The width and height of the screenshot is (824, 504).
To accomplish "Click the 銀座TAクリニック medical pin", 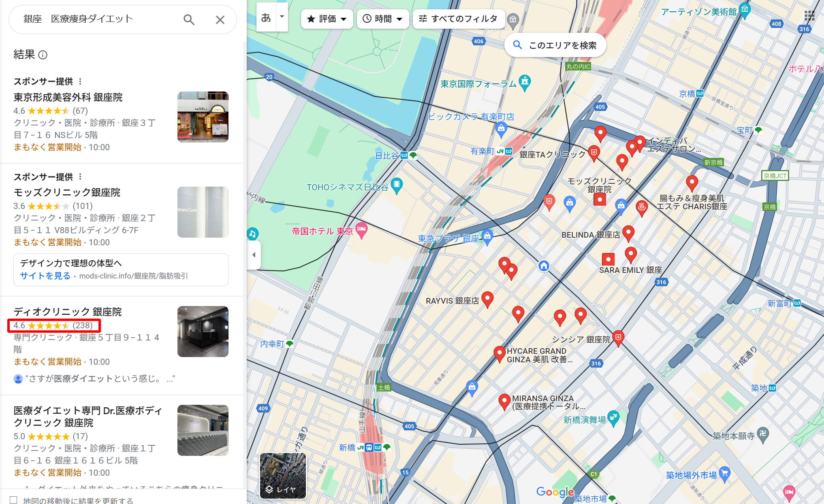I will [594, 153].
